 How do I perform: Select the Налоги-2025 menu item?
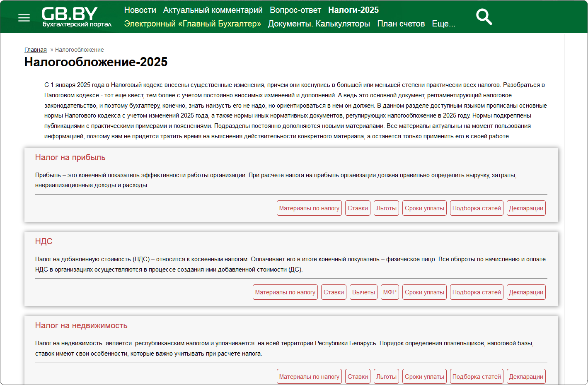pyautogui.click(x=353, y=10)
